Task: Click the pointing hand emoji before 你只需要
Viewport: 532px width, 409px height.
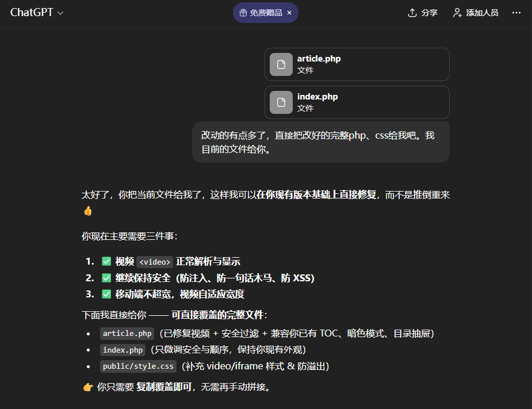Action: 88,387
